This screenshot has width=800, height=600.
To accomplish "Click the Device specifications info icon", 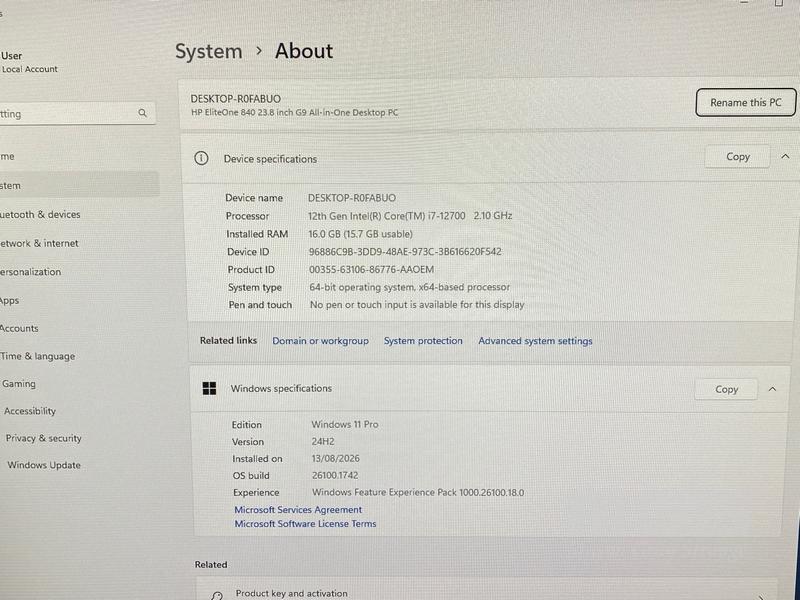I will point(201,158).
